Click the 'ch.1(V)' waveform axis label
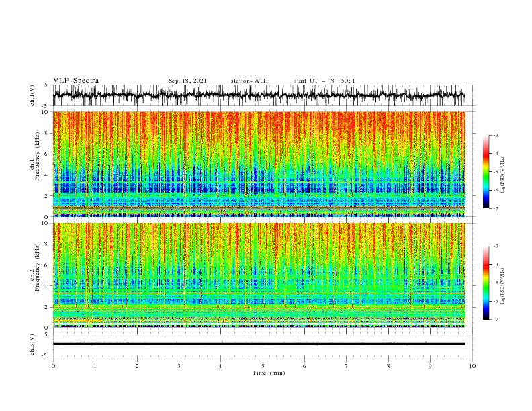The width and height of the screenshot is (532, 411). coord(32,95)
